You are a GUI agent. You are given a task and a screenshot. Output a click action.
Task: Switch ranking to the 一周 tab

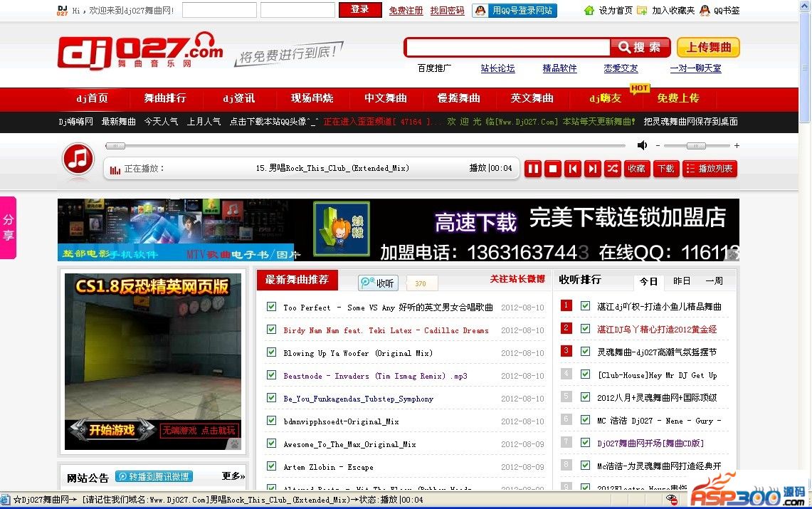tap(714, 281)
